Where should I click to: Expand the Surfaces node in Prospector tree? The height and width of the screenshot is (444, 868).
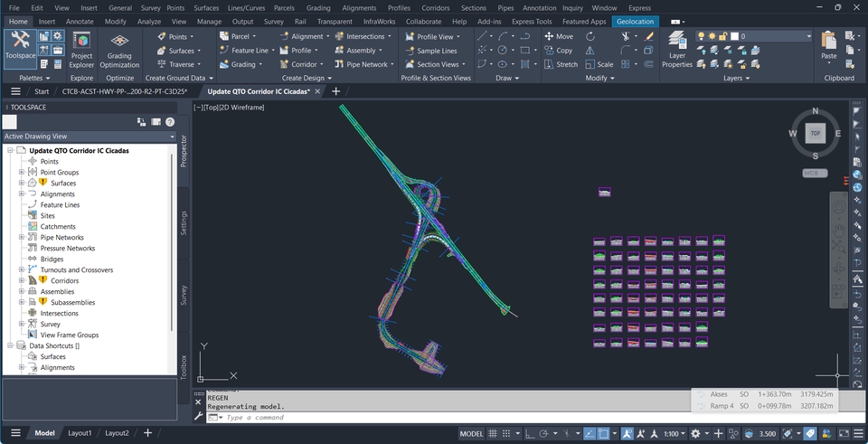coord(22,184)
